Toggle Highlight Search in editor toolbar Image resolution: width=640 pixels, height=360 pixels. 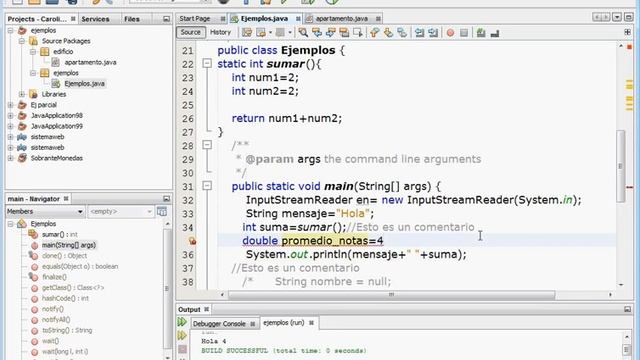click(x=344, y=33)
